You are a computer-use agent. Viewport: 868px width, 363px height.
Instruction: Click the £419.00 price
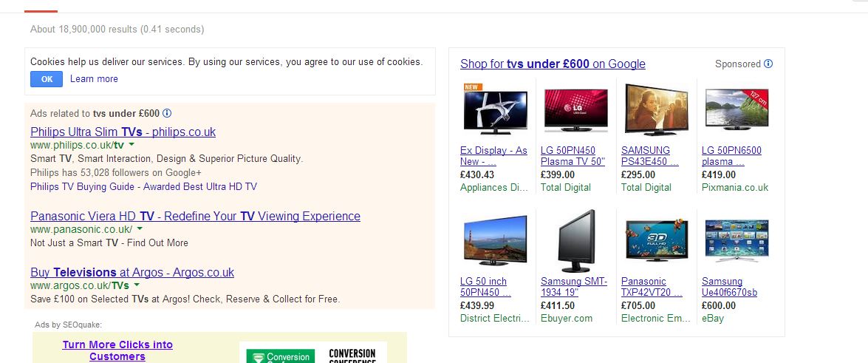[719, 174]
